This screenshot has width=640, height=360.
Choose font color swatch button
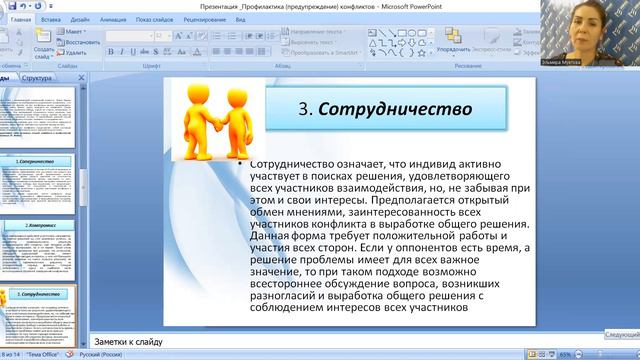pyautogui.click(x=197, y=52)
